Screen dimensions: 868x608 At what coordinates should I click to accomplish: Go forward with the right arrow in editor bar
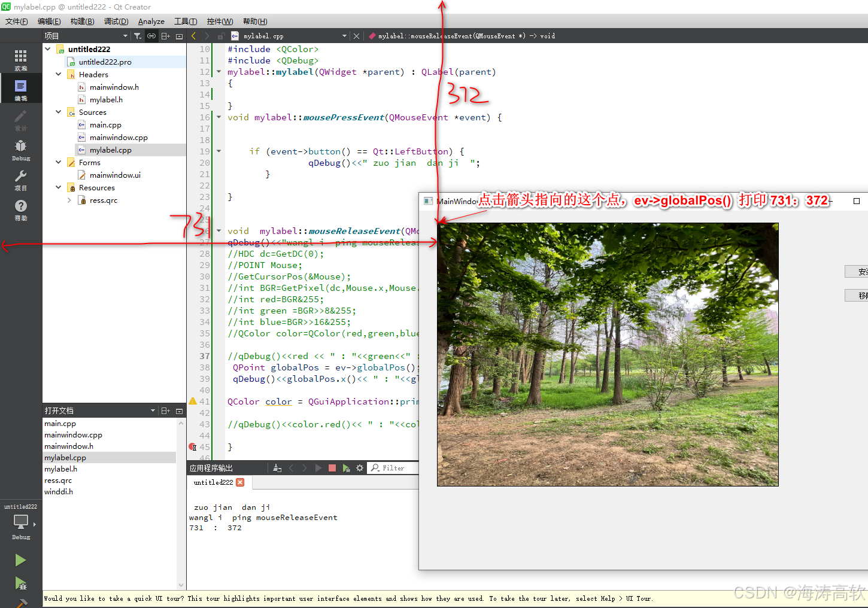tap(207, 36)
